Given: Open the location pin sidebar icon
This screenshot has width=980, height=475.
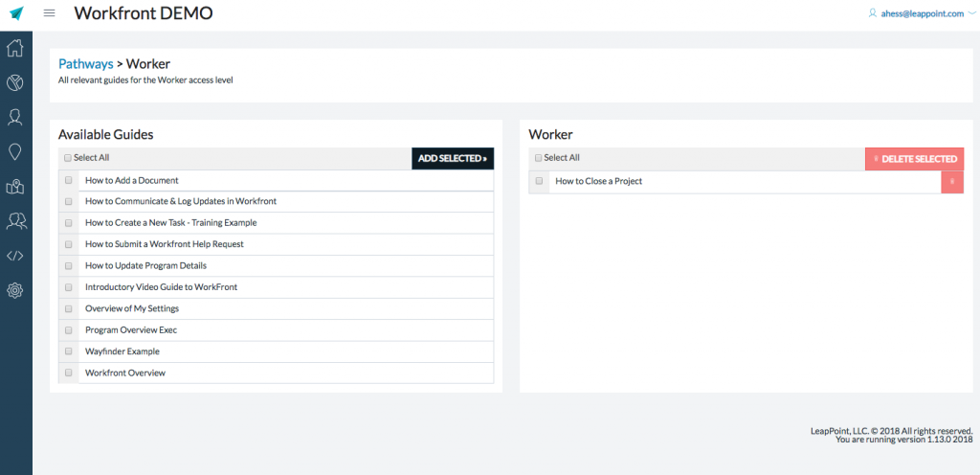Looking at the screenshot, I should tap(15, 151).
